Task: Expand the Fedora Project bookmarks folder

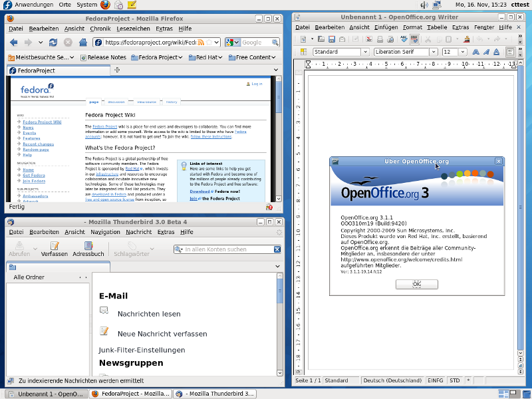Action: click(157, 57)
